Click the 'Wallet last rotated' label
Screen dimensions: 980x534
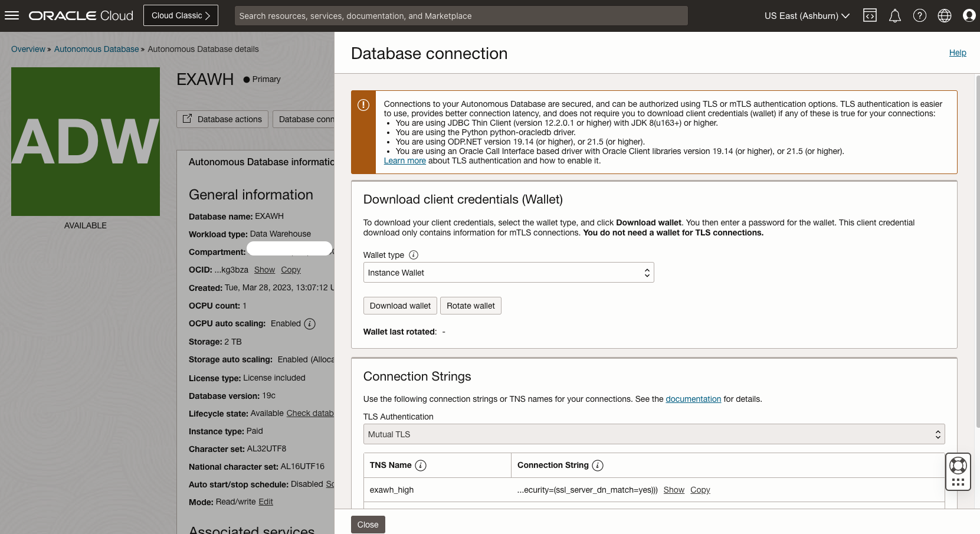point(399,332)
